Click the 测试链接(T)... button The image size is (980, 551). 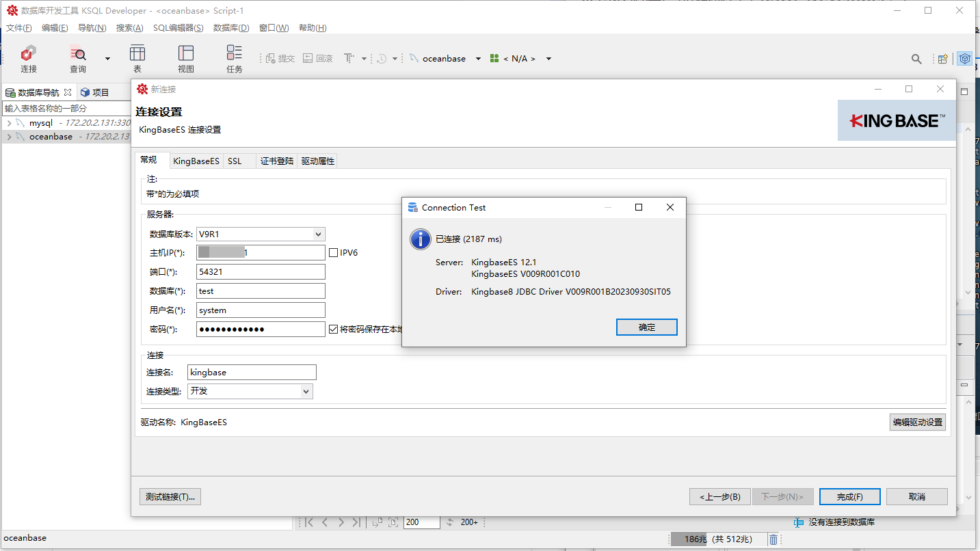(170, 497)
